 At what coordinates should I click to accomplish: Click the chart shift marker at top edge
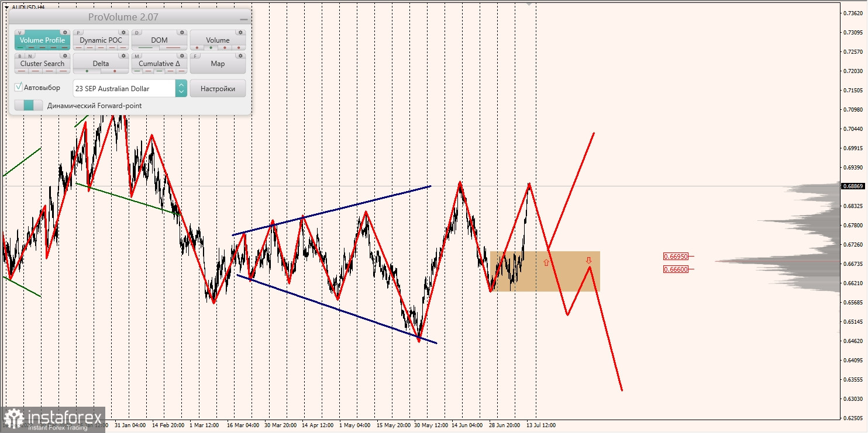529,3
